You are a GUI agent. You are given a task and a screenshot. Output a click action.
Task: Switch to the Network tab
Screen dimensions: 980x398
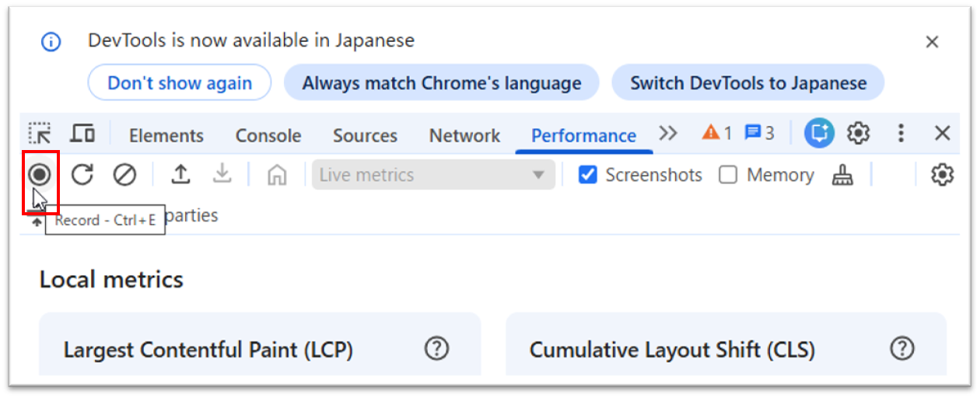[465, 135]
